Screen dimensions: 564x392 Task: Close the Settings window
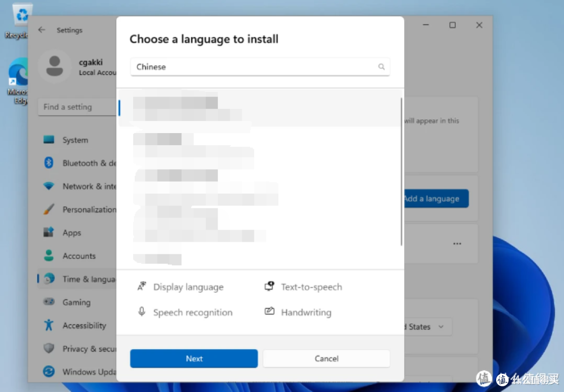(x=479, y=25)
